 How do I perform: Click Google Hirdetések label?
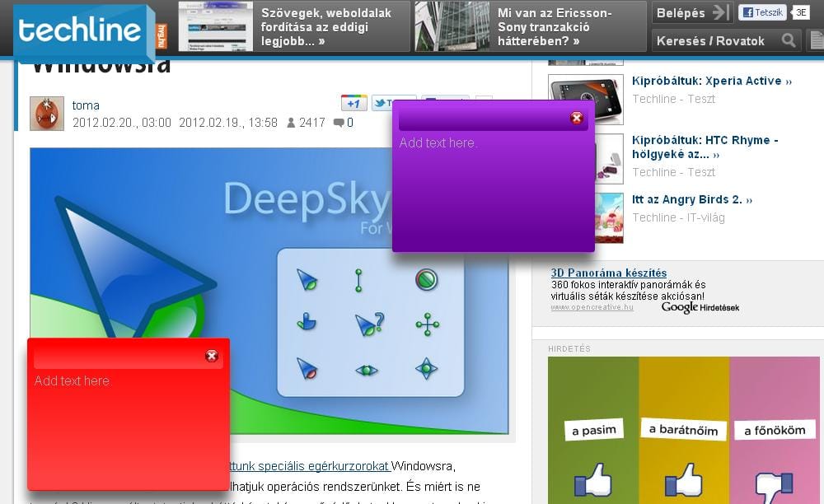(700, 308)
